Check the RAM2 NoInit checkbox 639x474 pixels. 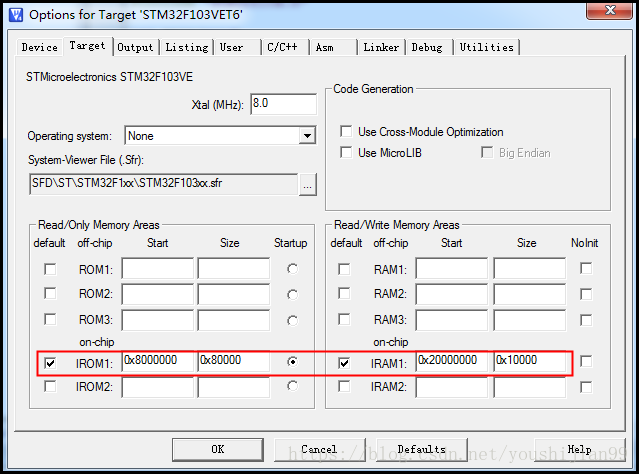click(x=586, y=294)
